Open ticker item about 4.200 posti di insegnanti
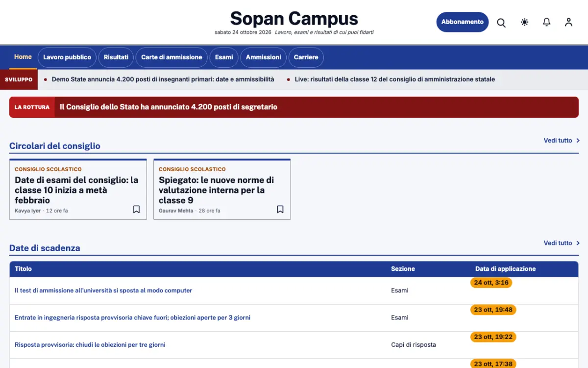 coord(163,79)
